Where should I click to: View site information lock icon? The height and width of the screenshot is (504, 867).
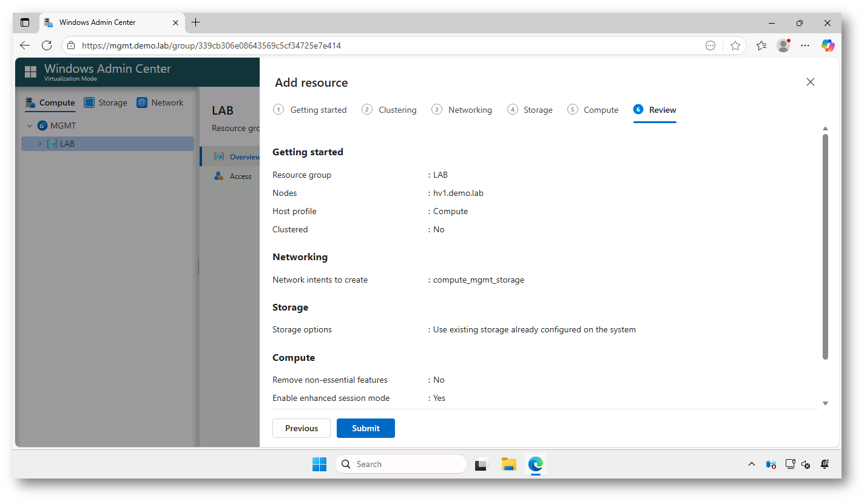71,45
